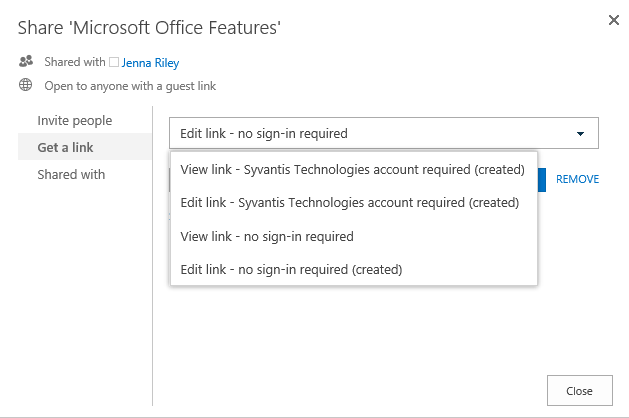Click the blue Copy button edge
Image resolution: width=629 pixels, height=418 pixels.
[x=542, y=180]
